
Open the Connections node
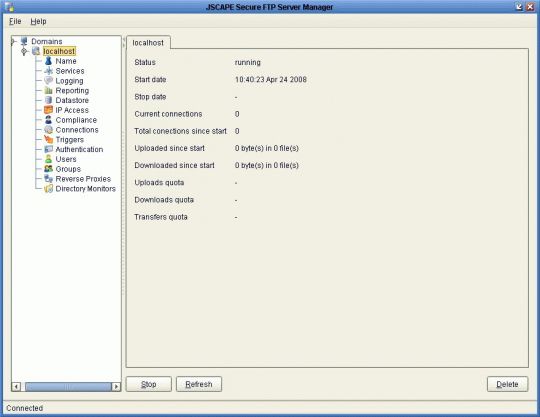point(77,130)
